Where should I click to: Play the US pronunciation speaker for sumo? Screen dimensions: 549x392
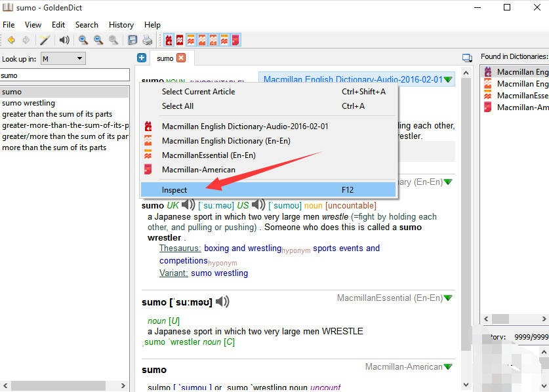pos(258,205)
